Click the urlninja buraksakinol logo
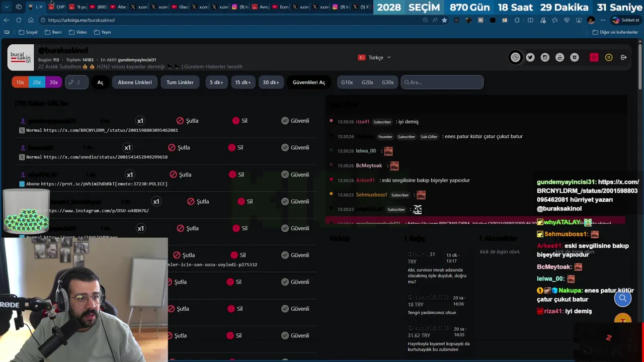 point(21,57)
